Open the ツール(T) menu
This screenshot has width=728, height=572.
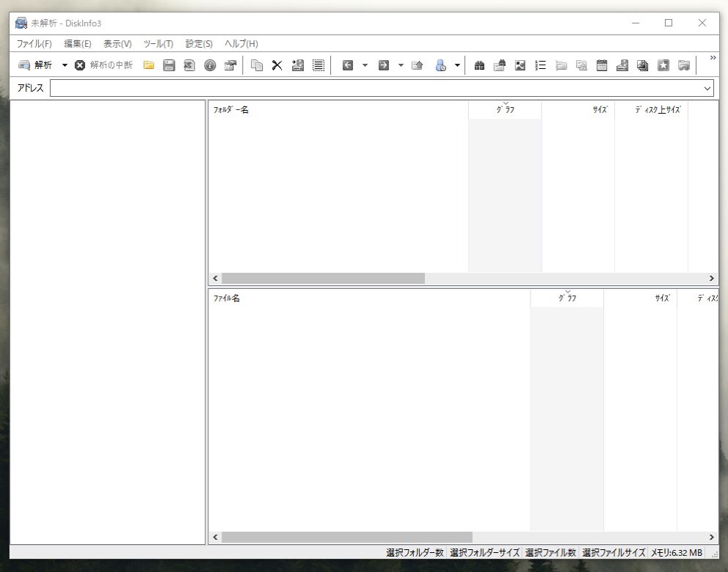tap(158, 44)
